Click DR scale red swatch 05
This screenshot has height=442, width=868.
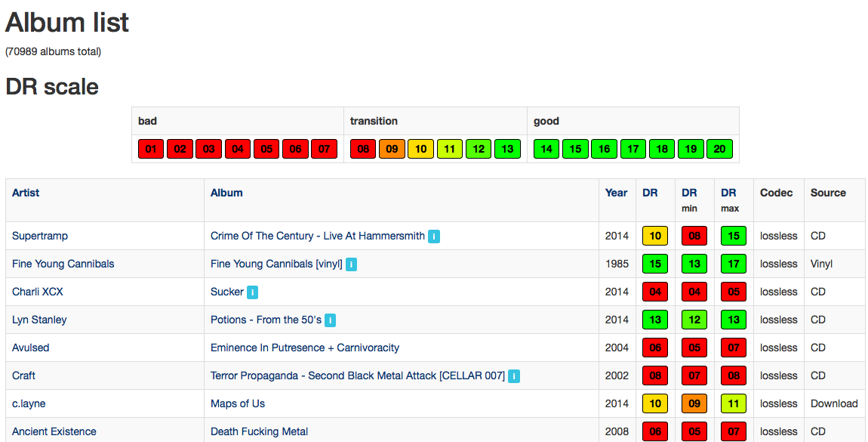coord(266,149)
